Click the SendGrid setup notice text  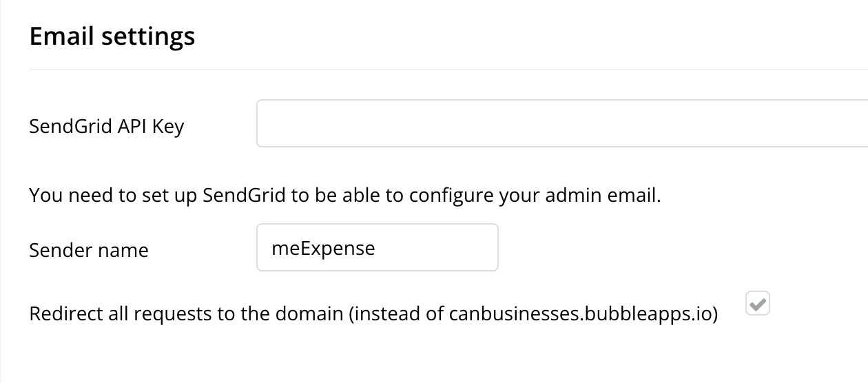click(345, 196)
